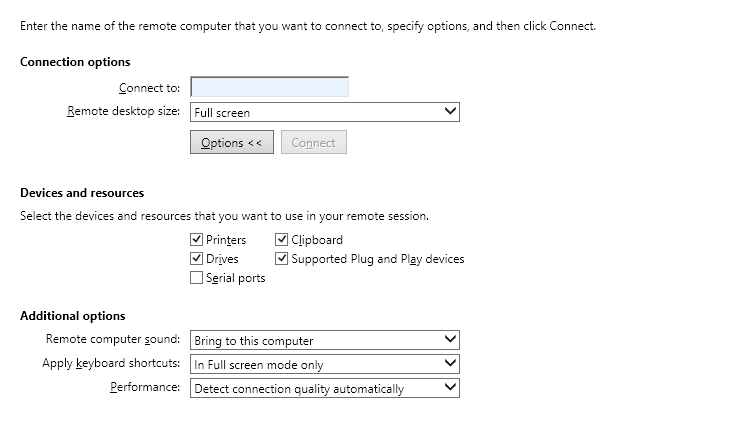The width and height of the screenshot is (745, 422).
Task: Click the 'Remote computer sound:' label
Action: 113,339
